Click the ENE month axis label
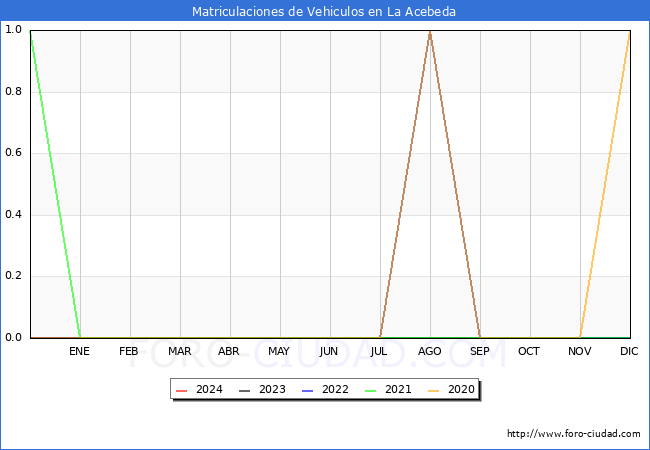Image resolution: width=650 pixels, height=450 pixels. (x=79, y=351)
